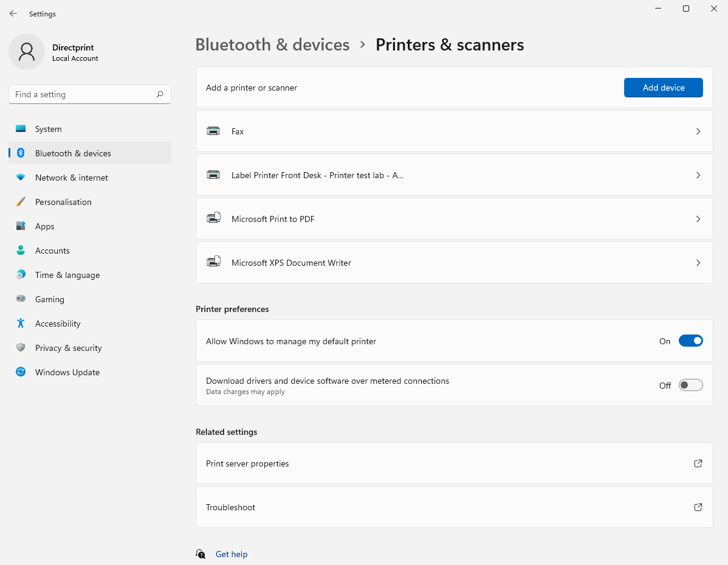
Task: Go to Personalisation settings
Action: tap(90, 202)
